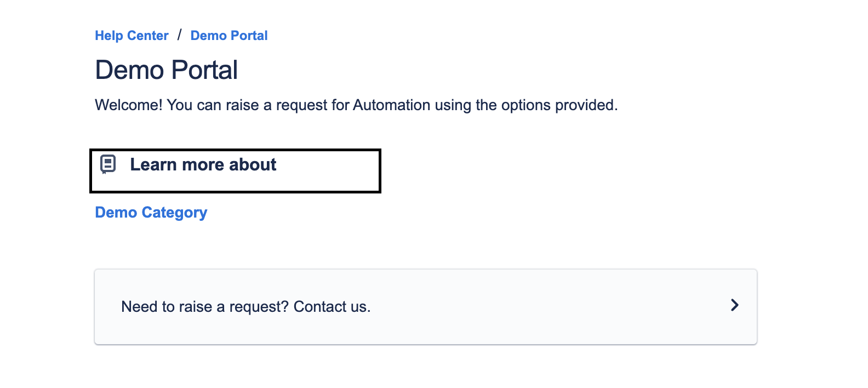Select the blue Demo Category heading
The height and width of the screenshot is (388, 868).
(x=151, y=213)
